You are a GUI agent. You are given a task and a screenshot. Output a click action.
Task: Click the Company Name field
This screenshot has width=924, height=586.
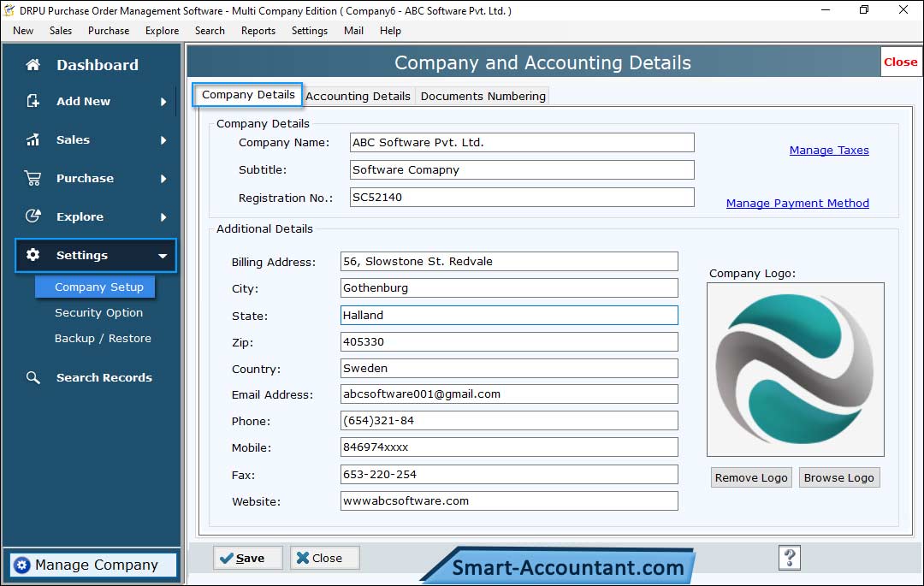[522, 143]
